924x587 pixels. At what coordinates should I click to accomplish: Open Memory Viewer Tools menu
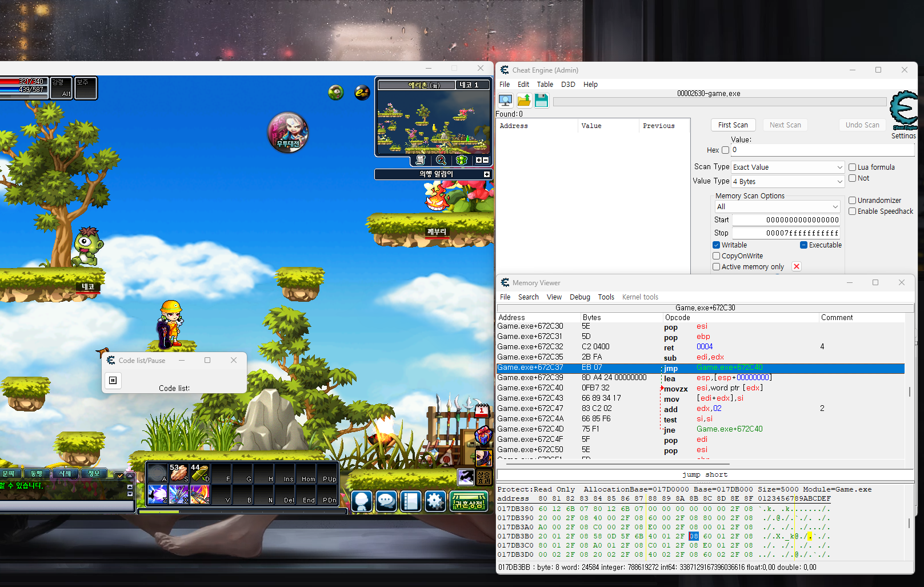point(606,297)
